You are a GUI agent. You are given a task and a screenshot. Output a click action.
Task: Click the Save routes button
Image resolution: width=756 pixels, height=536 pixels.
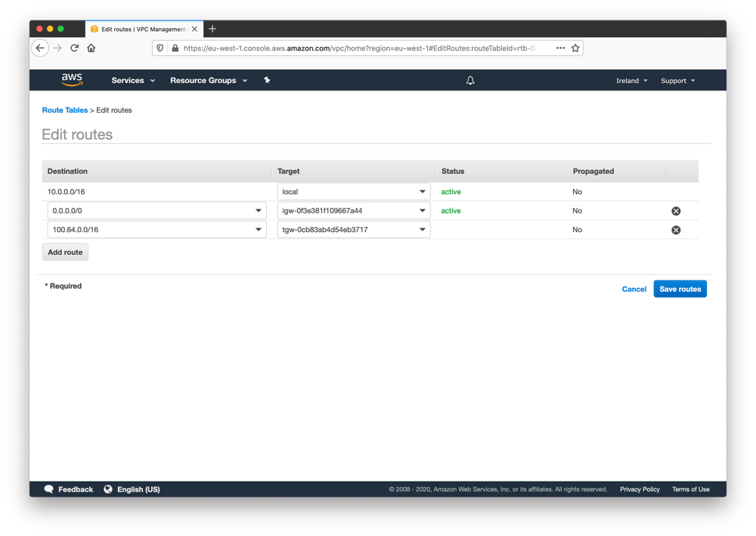tap(680, 289)
